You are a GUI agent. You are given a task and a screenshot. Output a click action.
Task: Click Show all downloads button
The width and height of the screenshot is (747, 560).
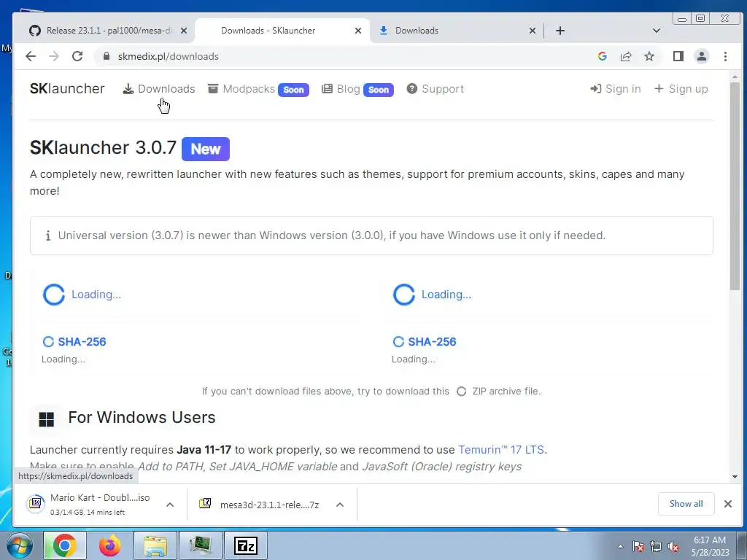pyautogui.click(x=686, y=504)
